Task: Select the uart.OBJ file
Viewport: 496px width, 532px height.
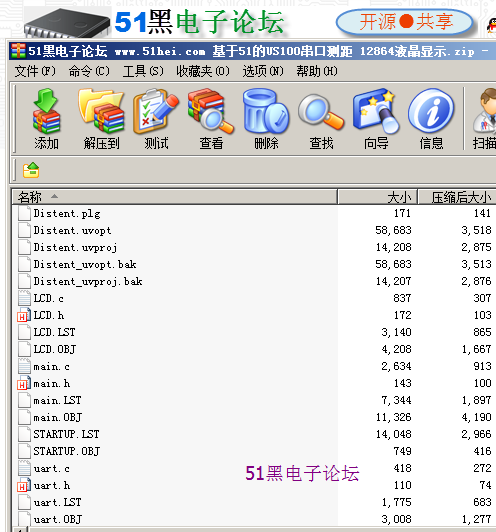Action: (58, 519)
